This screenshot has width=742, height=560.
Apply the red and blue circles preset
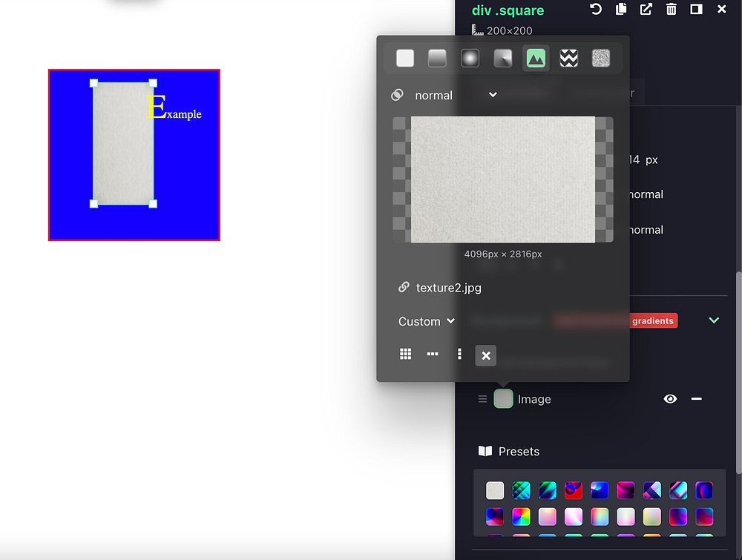(573, 490)
